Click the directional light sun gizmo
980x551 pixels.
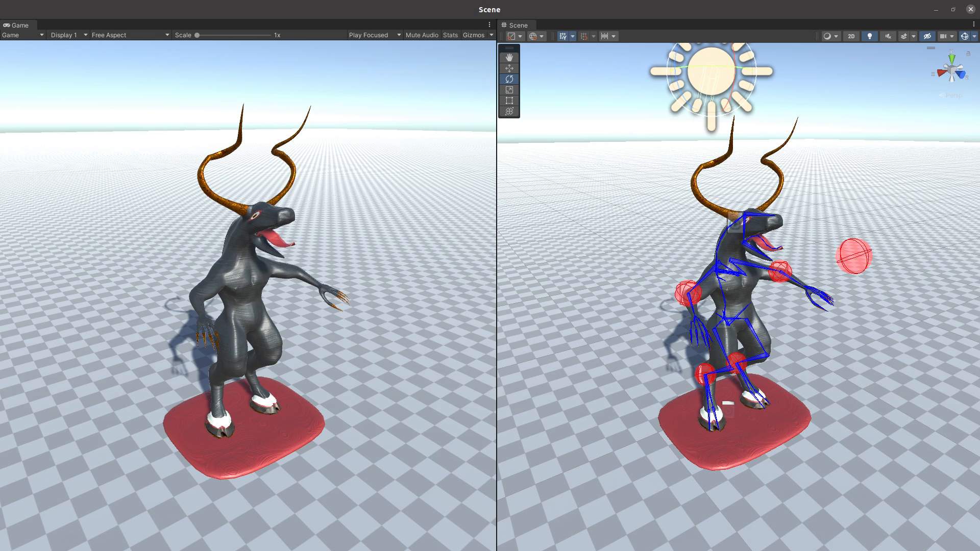point(712,72)
